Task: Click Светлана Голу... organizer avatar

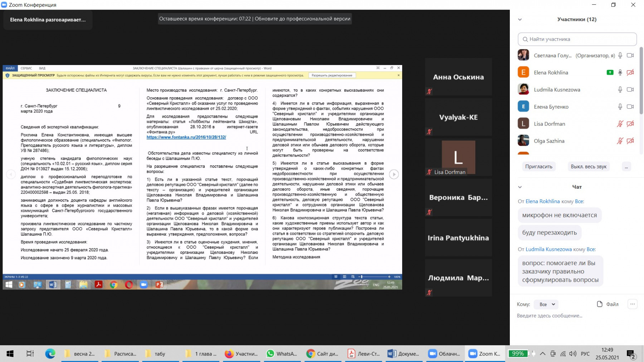Action: [x=523, y=55]
